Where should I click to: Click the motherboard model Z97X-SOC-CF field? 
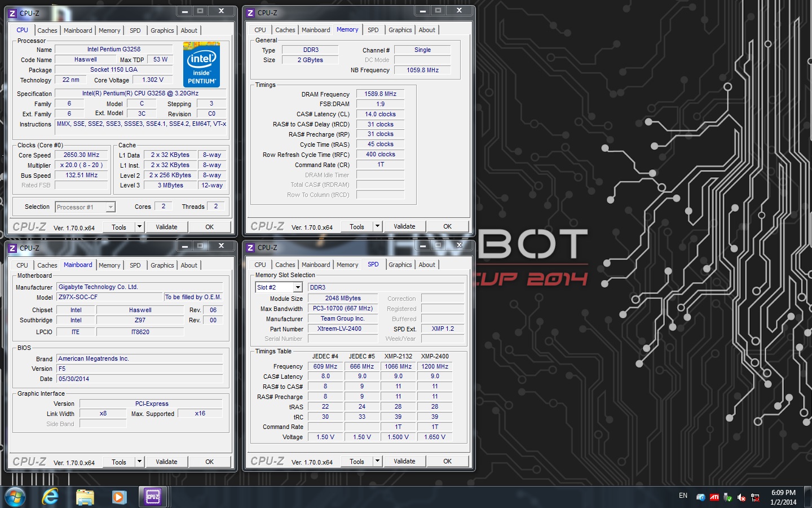(x=109, y=297)
